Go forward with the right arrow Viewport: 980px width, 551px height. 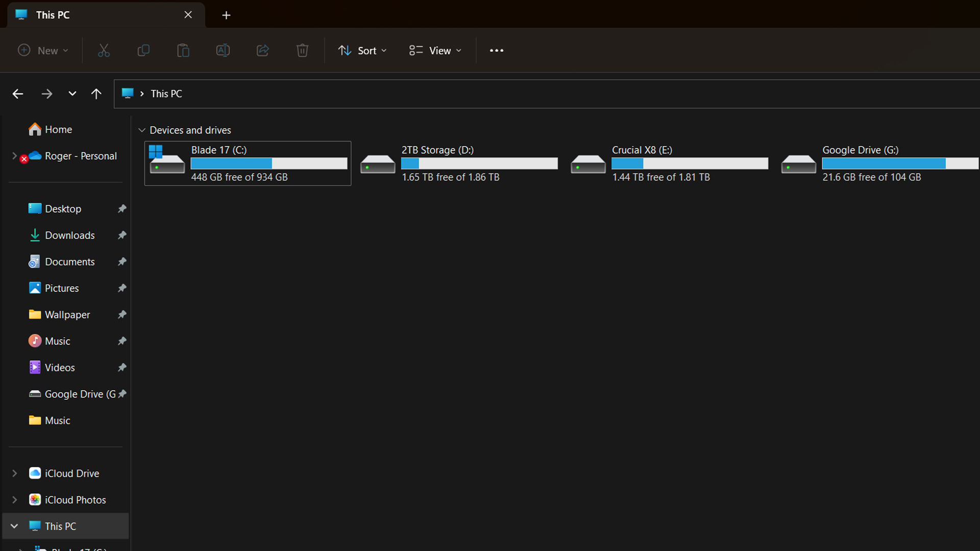point(46,94)
